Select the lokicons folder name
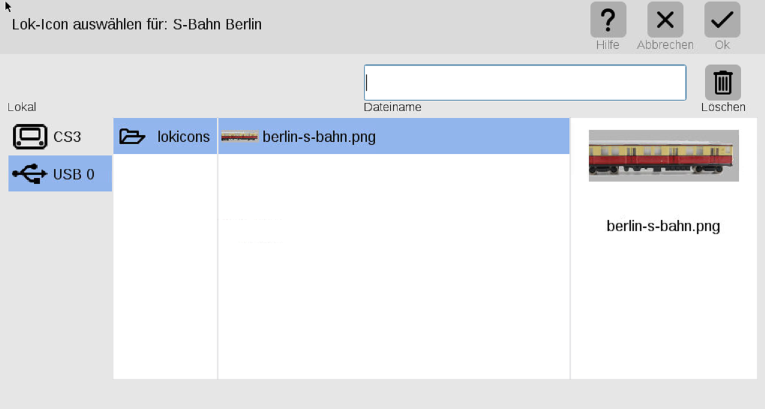Screen dimensions: 765x409 click(183, 136)
